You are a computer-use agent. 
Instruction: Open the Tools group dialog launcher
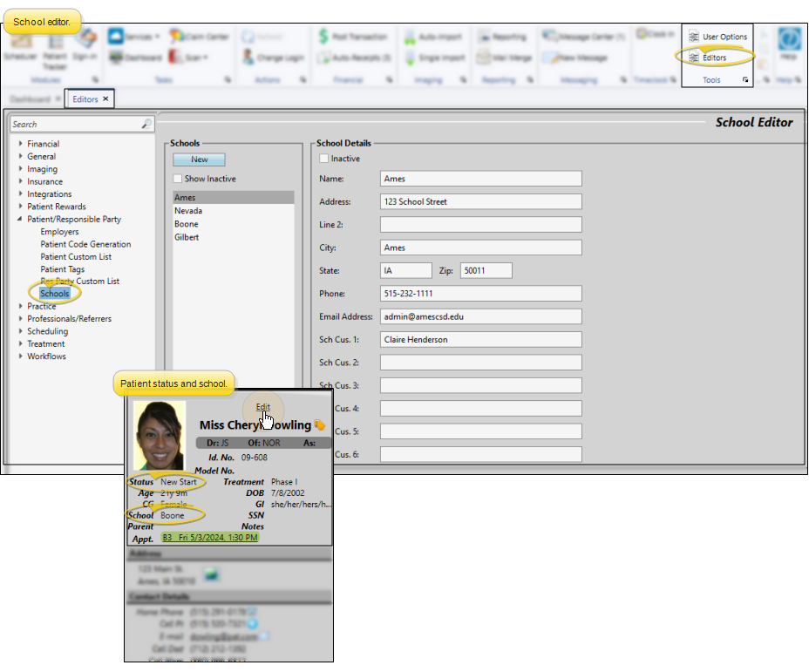(x=745, y=80)
